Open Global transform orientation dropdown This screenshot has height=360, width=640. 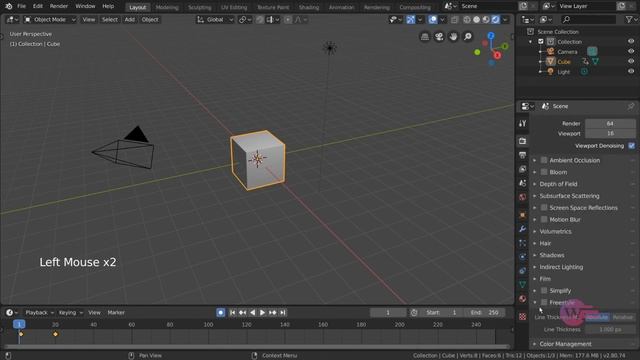pyautogui.click(x=215, y=20)
